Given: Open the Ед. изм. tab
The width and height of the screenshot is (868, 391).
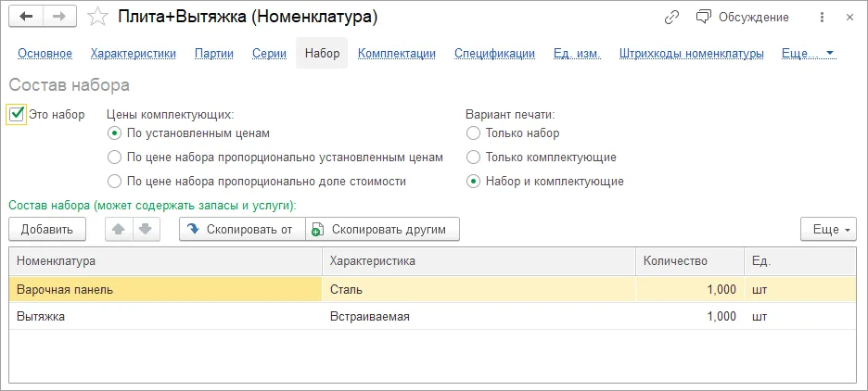Looking at the screenshot, I should coord(578,53).
